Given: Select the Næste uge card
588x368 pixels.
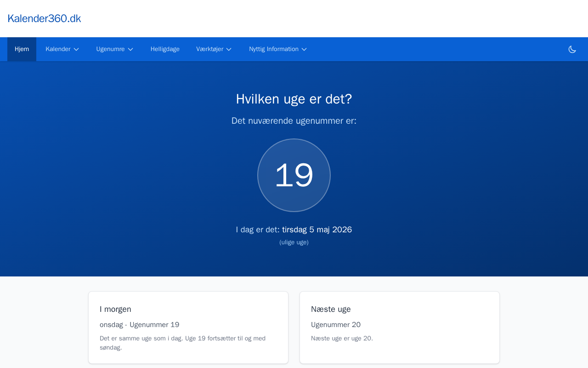Looking at the screenshot, I should [x=400, y=328].
